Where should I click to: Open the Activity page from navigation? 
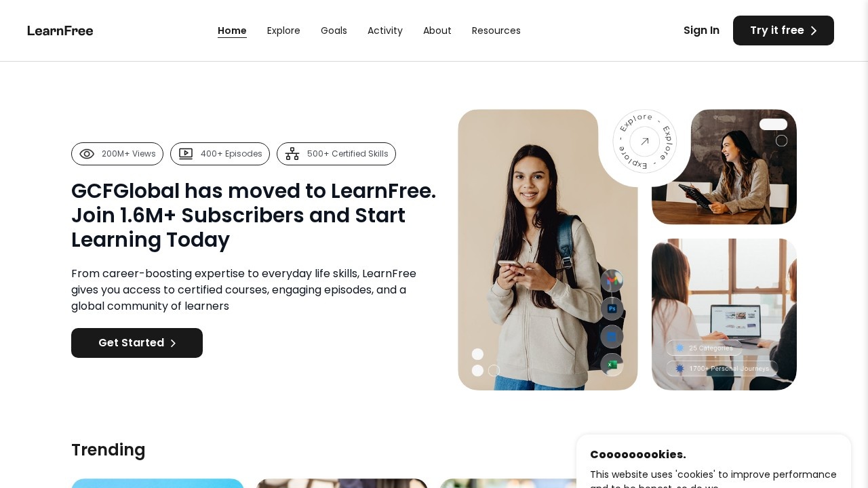(385, 30)
